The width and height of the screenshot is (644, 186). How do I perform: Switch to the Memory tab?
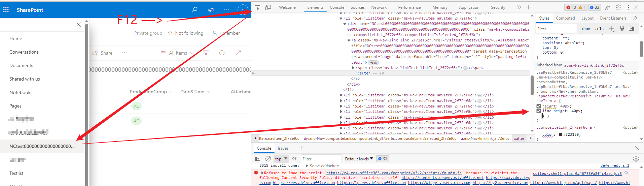(x=440, y=7)
